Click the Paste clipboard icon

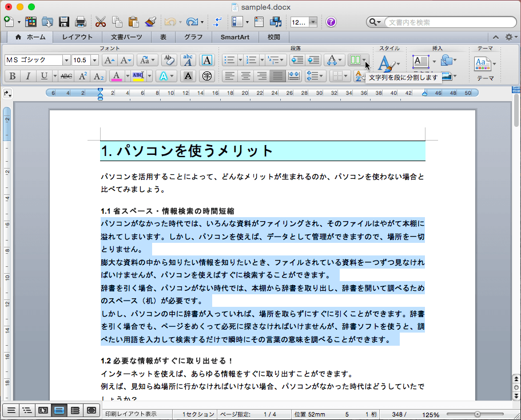tap(133, 22)
